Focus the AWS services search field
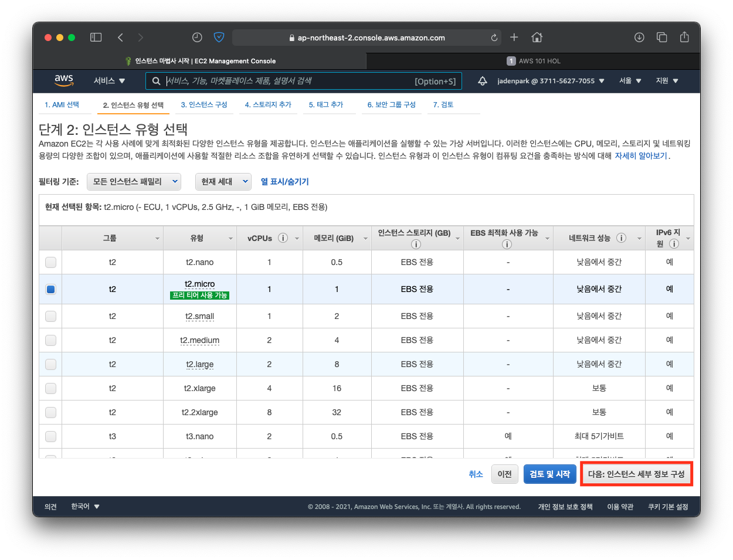This screenshot has width=733, height=560. [304, 81]
